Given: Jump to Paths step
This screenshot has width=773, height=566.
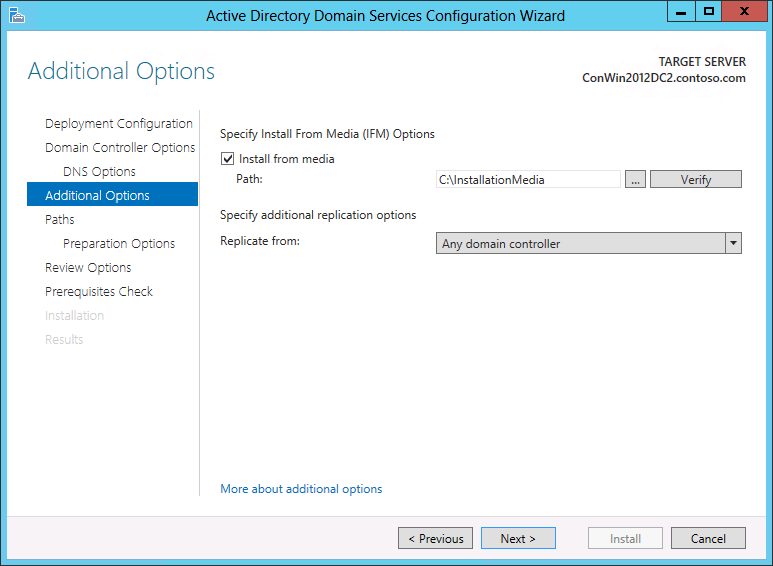Looking at the screenshot, I should coord(60,219).
